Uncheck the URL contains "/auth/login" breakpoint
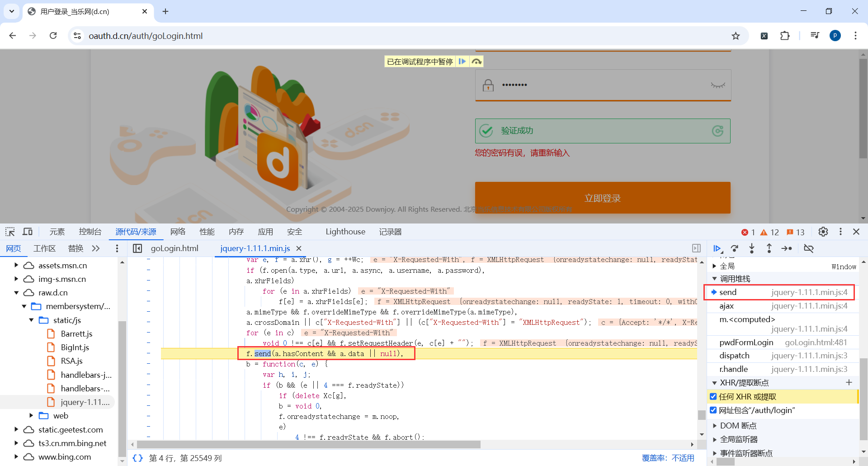 [713, 410]
